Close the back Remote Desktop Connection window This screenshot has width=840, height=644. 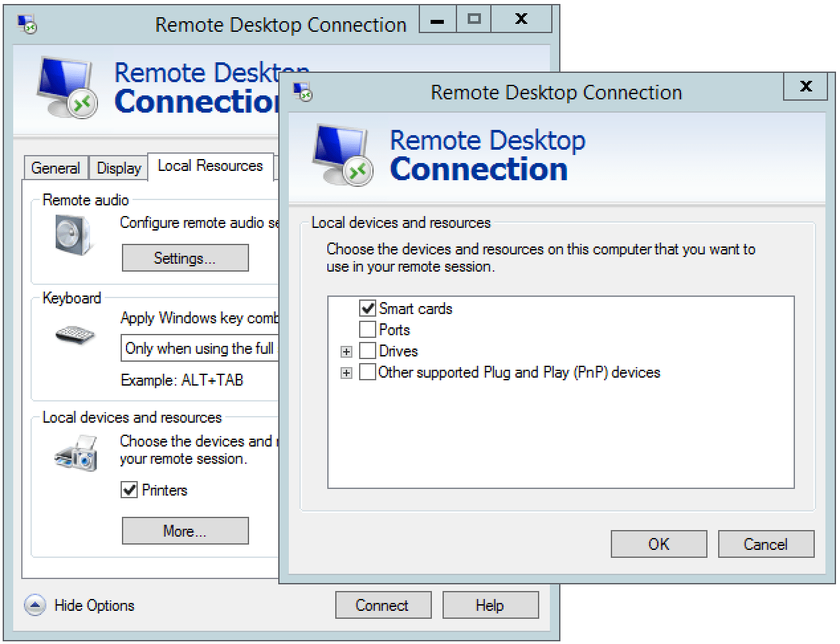522,20
